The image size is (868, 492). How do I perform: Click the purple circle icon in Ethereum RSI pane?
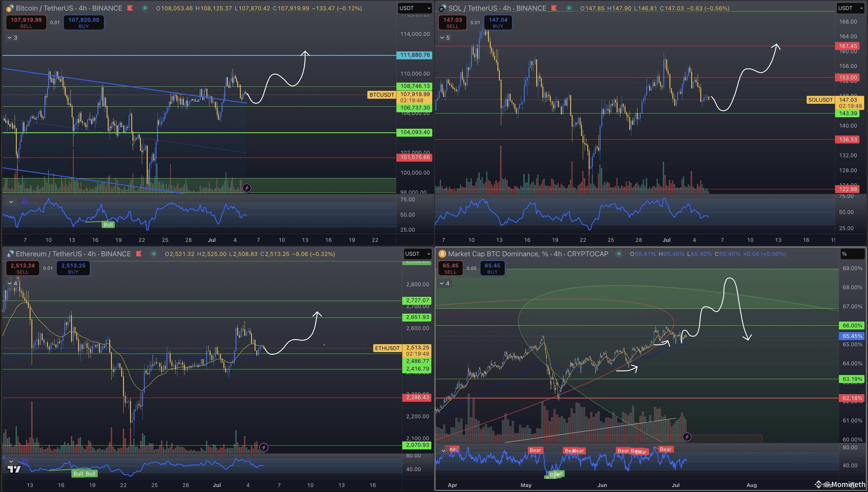(25, 462)
